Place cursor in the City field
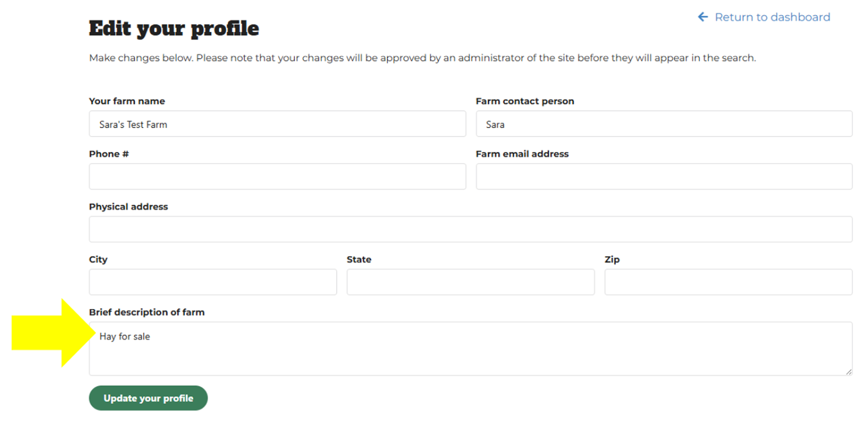Image resolution: width=868 pixels, height=423 pixels. click(213, 282)
